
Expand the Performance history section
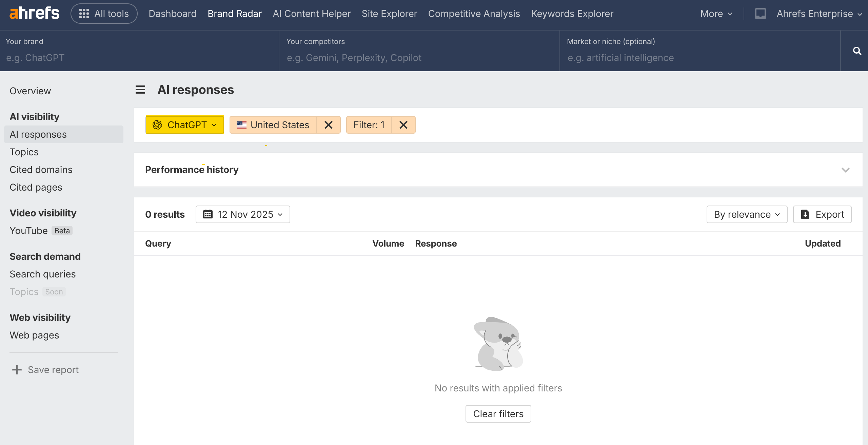coord(845,170)
